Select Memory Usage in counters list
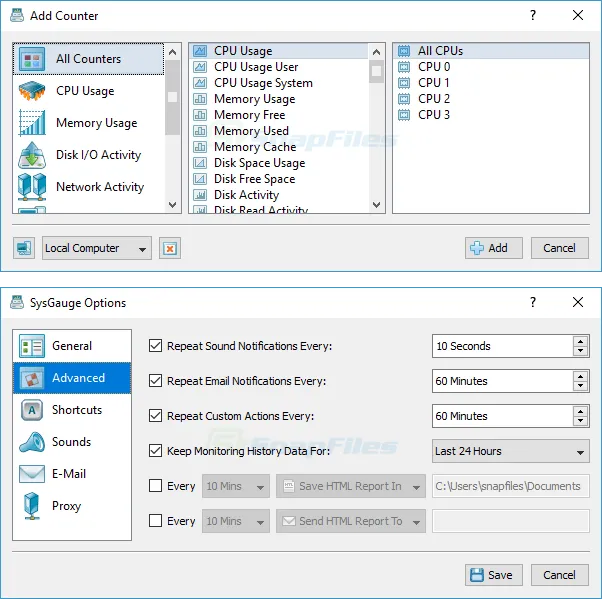 pyautogui.click(x=280, y=99)
